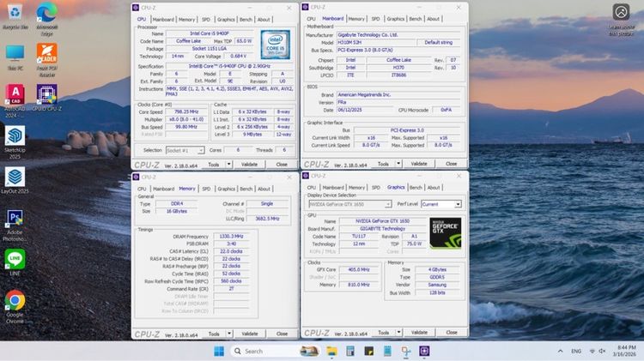Click the ENG language indicator
The image size is (644, 361).
[576, 352]
